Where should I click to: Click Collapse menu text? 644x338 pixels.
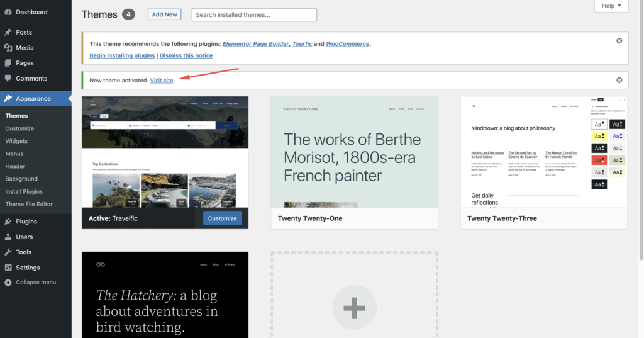click(36, 283)
